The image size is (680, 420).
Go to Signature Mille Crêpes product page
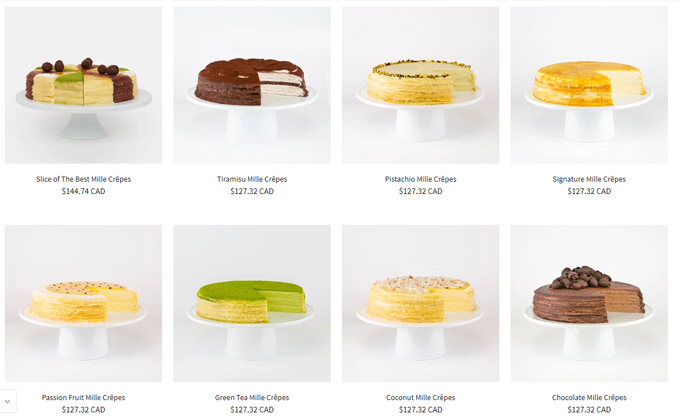(x=589, y=179)
